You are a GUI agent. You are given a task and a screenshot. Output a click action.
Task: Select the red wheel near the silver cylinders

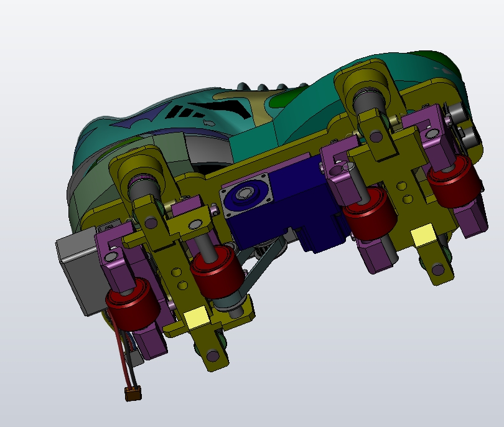pos(454,181)
